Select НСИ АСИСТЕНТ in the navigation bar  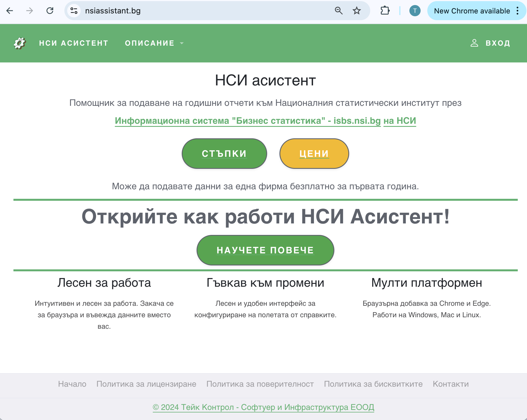tap(74, 43)
